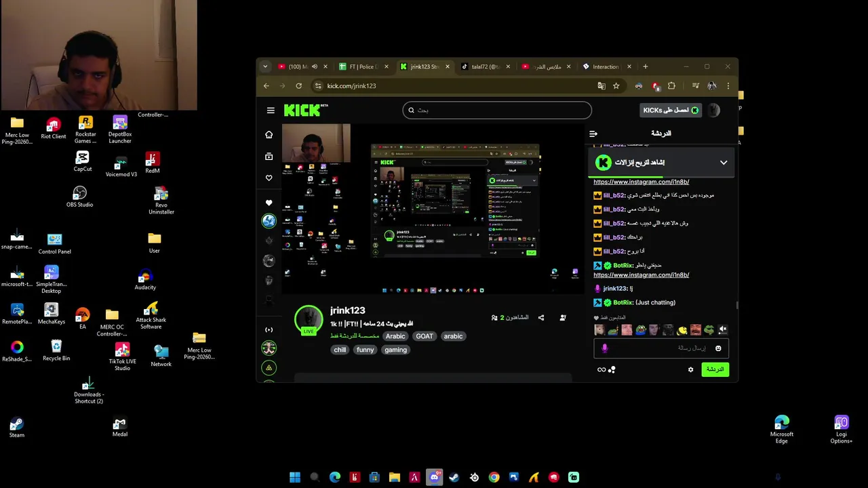Go back in Chrome

pyautogui.click(x=267, y=86)
